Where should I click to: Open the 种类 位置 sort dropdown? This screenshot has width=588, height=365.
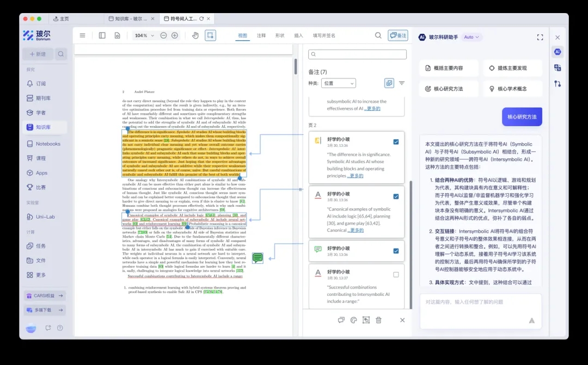tap(338, 83)
